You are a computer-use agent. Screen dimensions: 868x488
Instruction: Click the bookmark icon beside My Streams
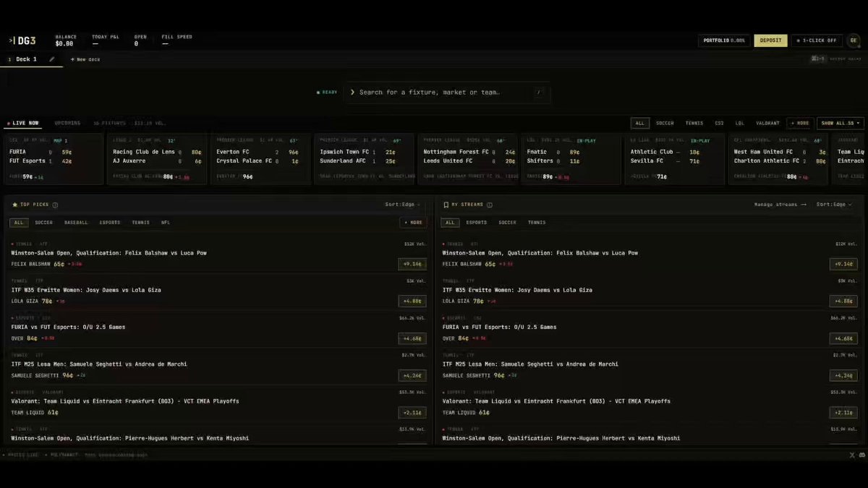446,205
